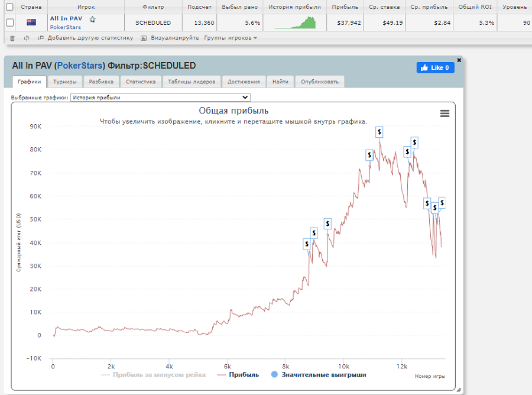Viewport: 532px width, 395px height.
Task: Toggle 'Значительные выигрыши' legend marker
Action: coord(318,374)
